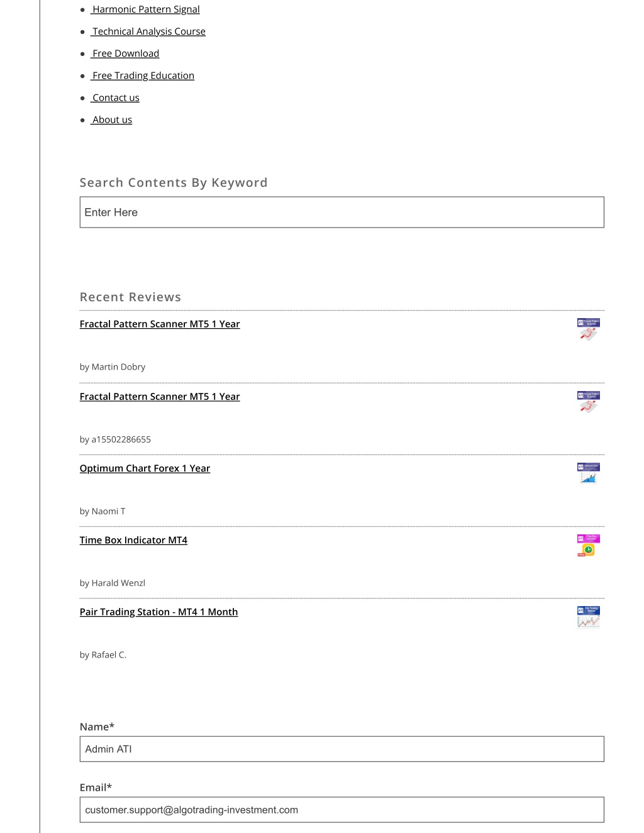The image size is (644, 833).
Task: Click thumbnail beside a15502286655's review
Action: point(589,402)
